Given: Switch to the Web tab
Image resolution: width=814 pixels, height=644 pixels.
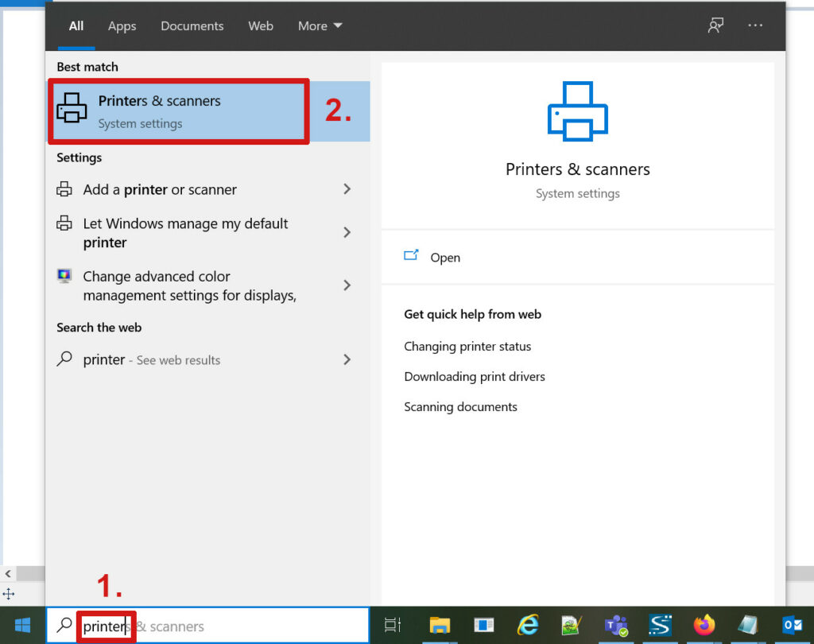Looking at the screenshot, I should tap(261, 26).
